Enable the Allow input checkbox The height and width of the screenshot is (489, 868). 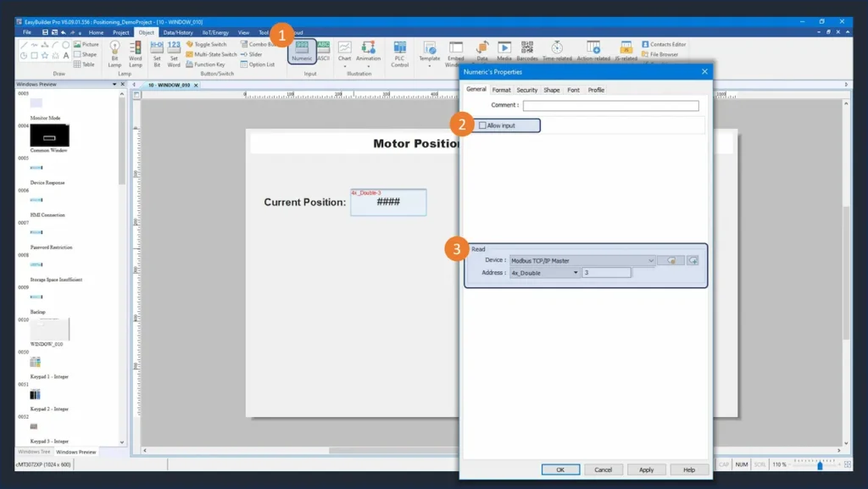tap(483, 125)
